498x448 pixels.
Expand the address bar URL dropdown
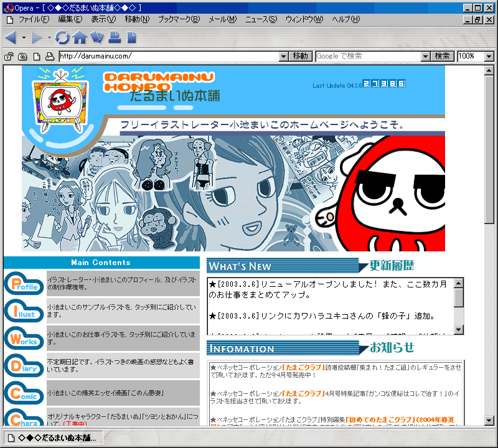(x=284, y=57)
